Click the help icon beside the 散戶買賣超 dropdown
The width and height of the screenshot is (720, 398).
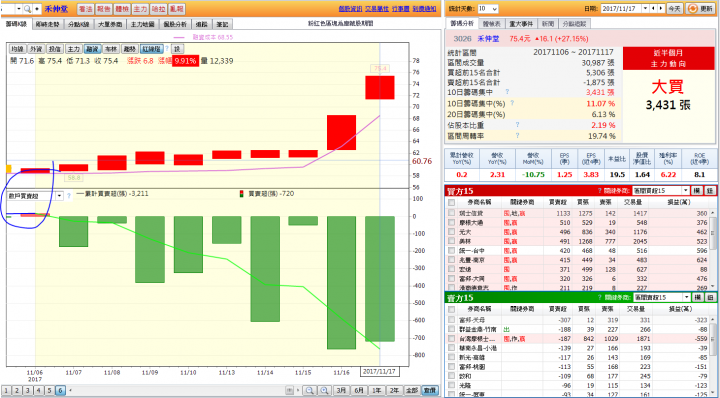tap(69, 196)
